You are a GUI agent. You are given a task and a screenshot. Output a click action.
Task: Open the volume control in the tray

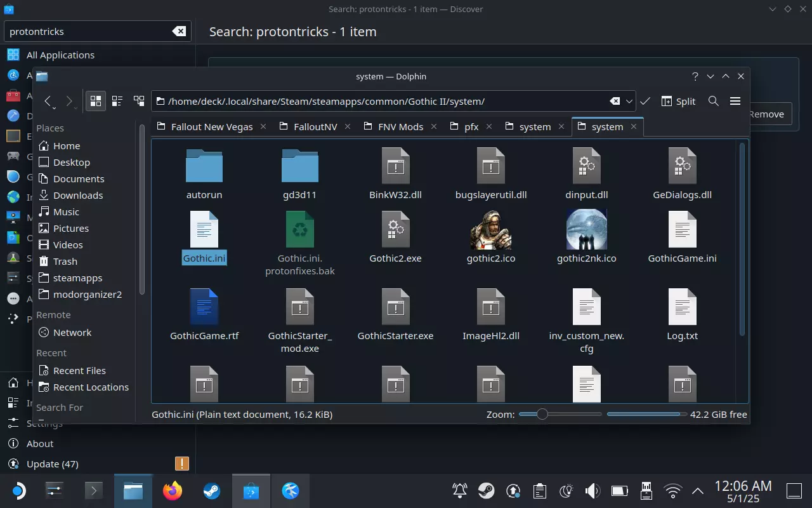point(592,490)
